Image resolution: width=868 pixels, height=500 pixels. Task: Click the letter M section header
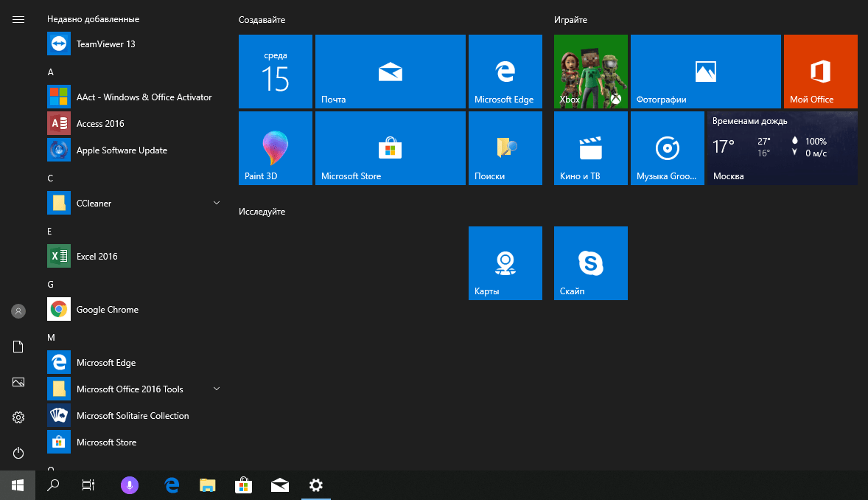(51, 338)
